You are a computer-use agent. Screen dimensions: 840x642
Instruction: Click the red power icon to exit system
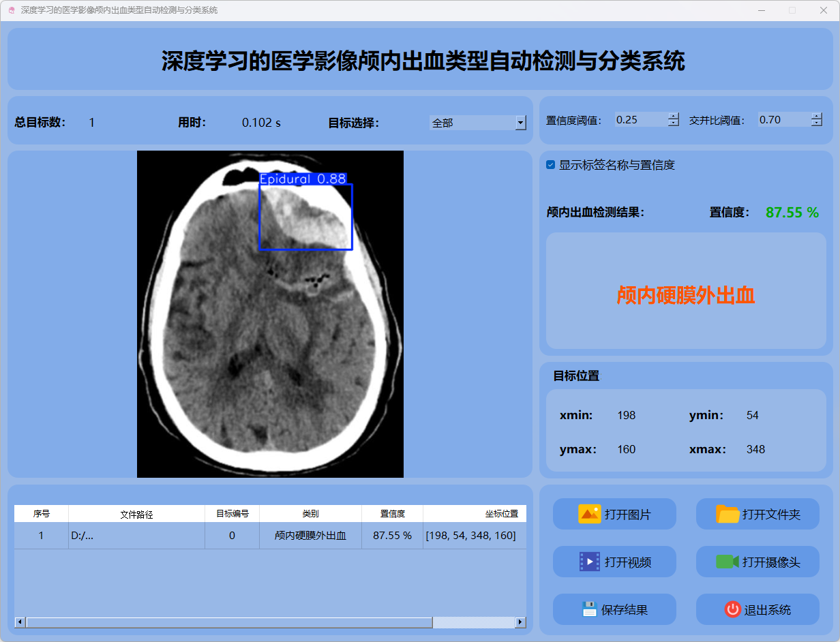[x=732, y=609]
